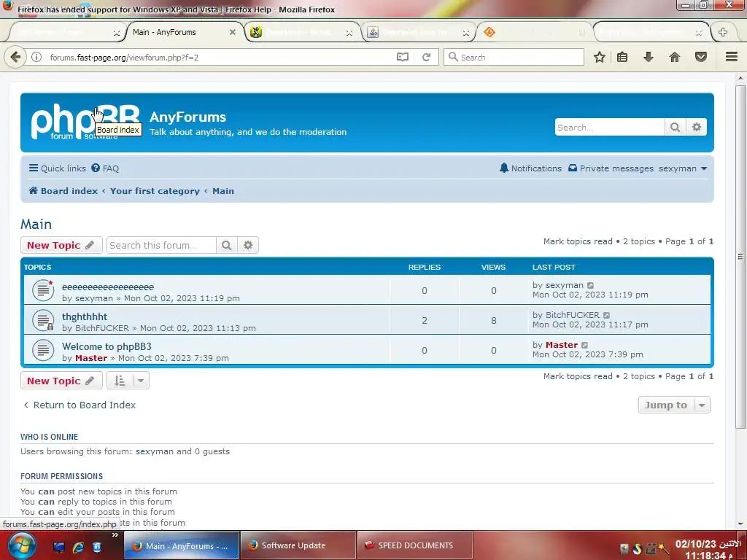Show bookmarks list icon in toolbar
Image resolution: width=747 pixels, height=560 pixels.
622,58
